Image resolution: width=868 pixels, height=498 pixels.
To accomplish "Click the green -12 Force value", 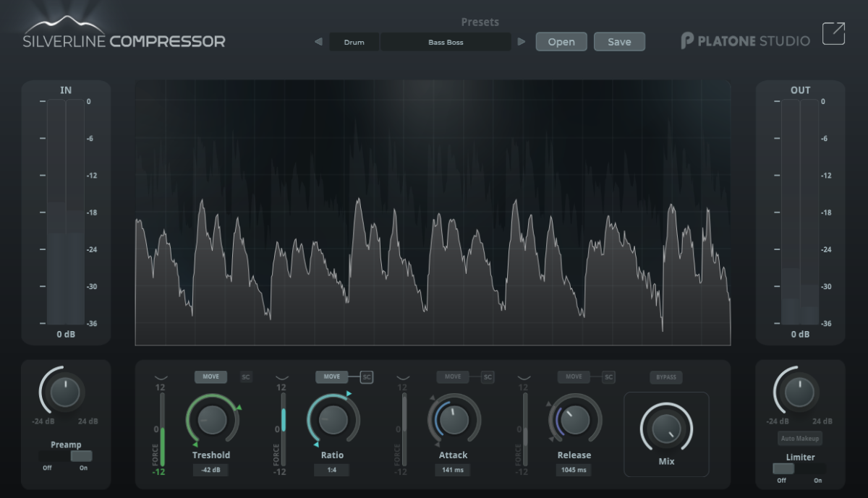I will tap(158, 472).
